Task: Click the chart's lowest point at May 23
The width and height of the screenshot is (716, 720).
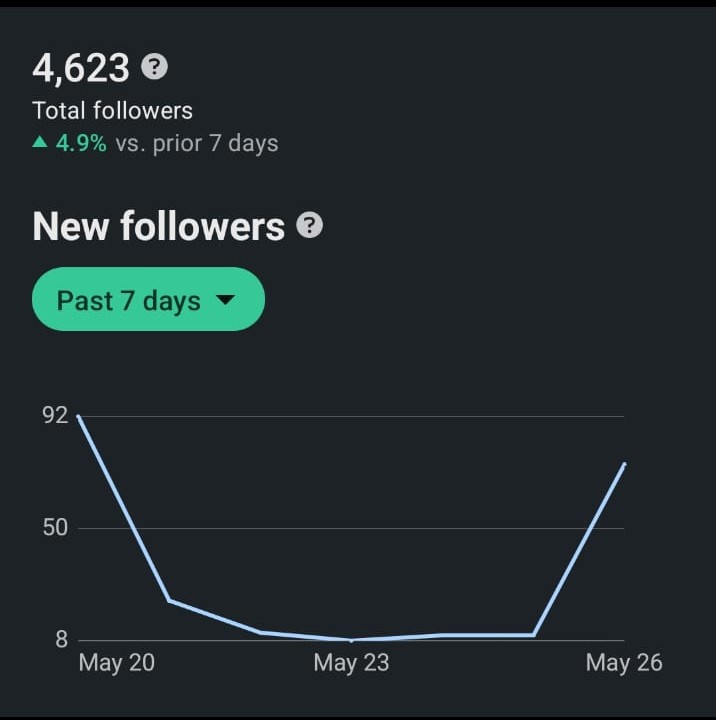Action: pos(351,640)
